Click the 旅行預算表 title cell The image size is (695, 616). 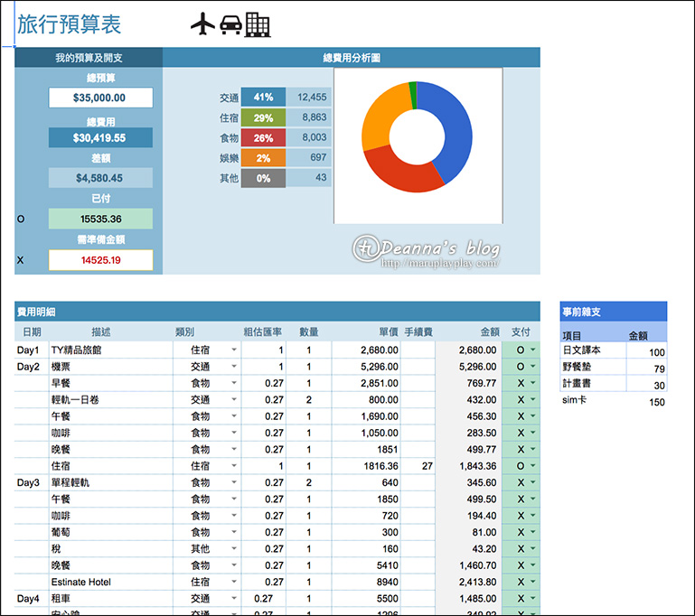click(69, 23)
